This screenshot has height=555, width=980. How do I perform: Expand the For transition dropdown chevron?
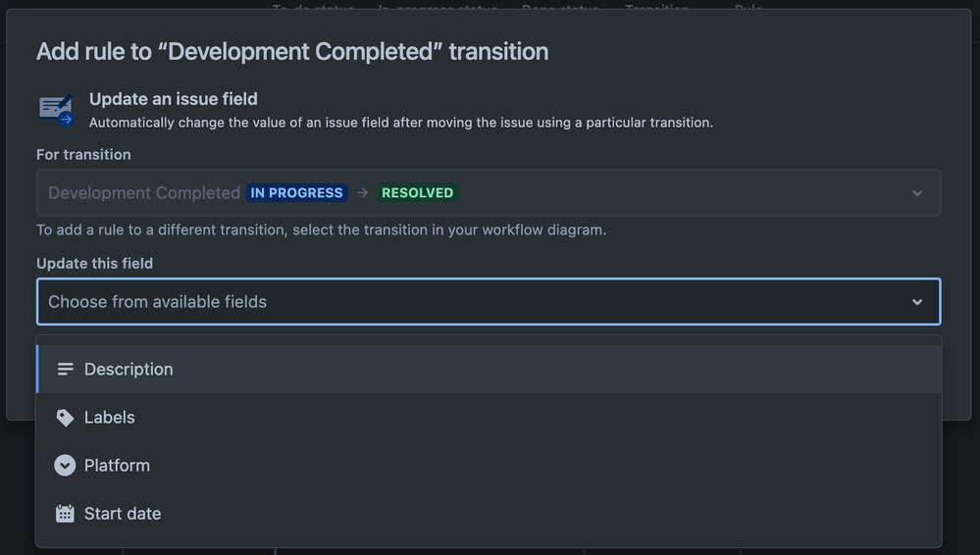[917, 193]
